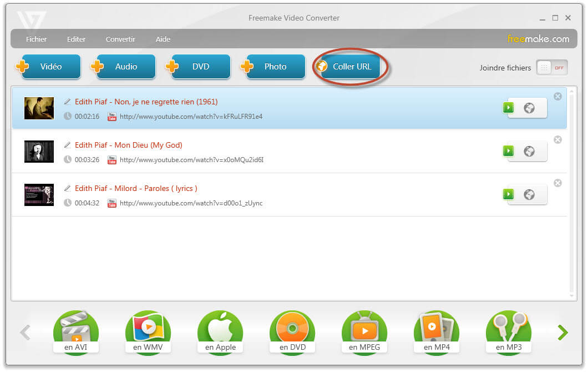The width and height of the screenshot is (588, 372).
Task: Close the Freemake Video Converter window
Action: pyautogui.click(x=568, y=18)
